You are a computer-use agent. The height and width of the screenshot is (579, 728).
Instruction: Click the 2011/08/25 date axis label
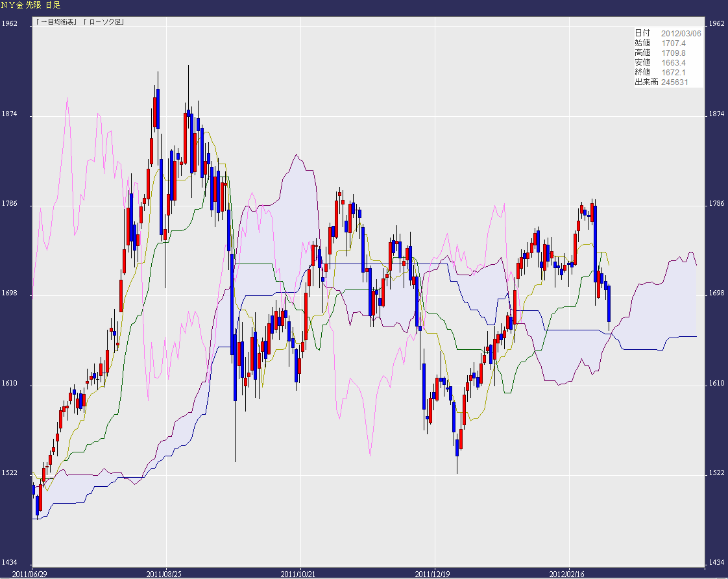166,574
